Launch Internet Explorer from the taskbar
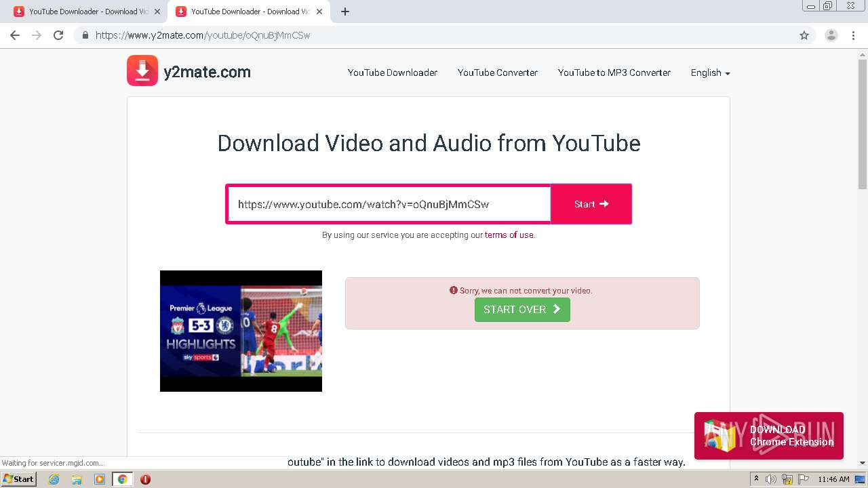 54,479
